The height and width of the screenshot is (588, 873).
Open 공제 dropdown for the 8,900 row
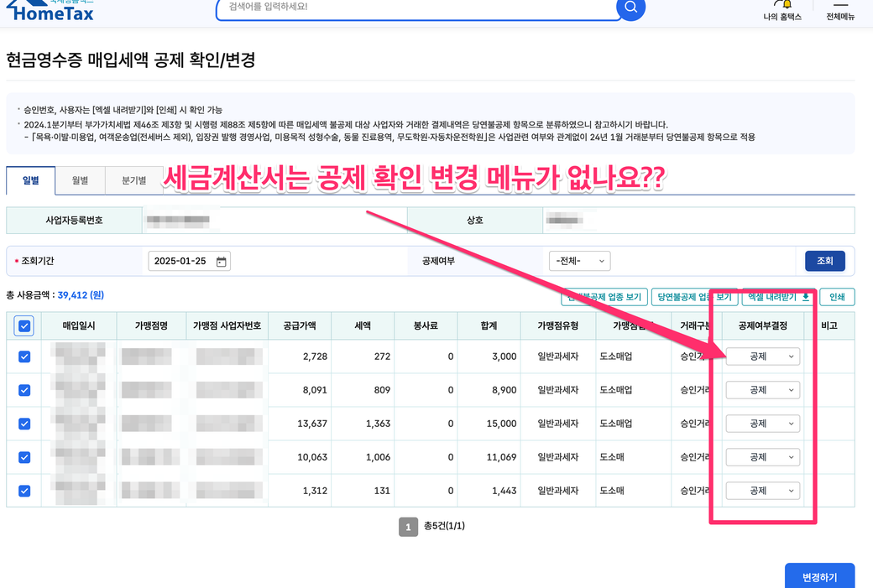tap(762, 390)
